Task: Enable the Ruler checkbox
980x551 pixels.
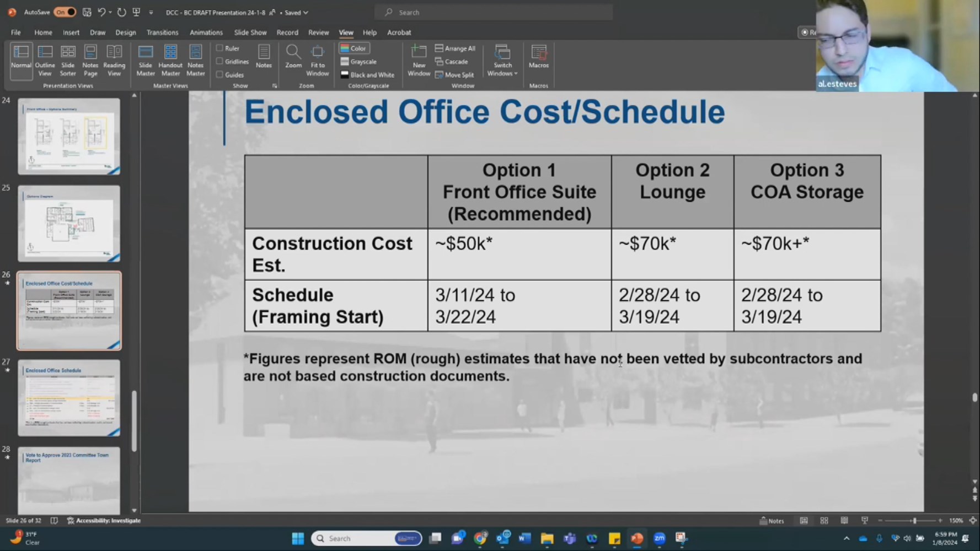Action: 219,48
